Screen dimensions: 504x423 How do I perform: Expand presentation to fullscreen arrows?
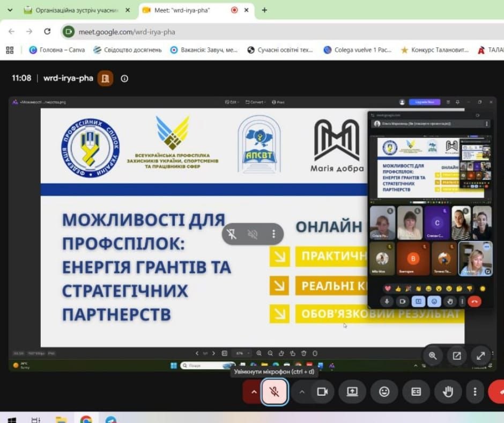point(480,356)
